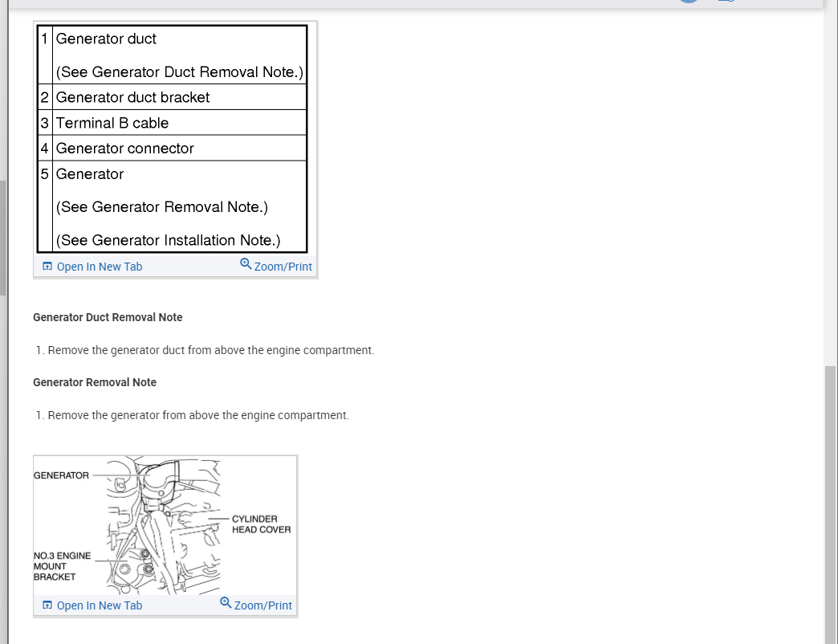Click the left-side gray scrollbar thumb
Screen dimensions: 838x644
(x=2, y=238)
